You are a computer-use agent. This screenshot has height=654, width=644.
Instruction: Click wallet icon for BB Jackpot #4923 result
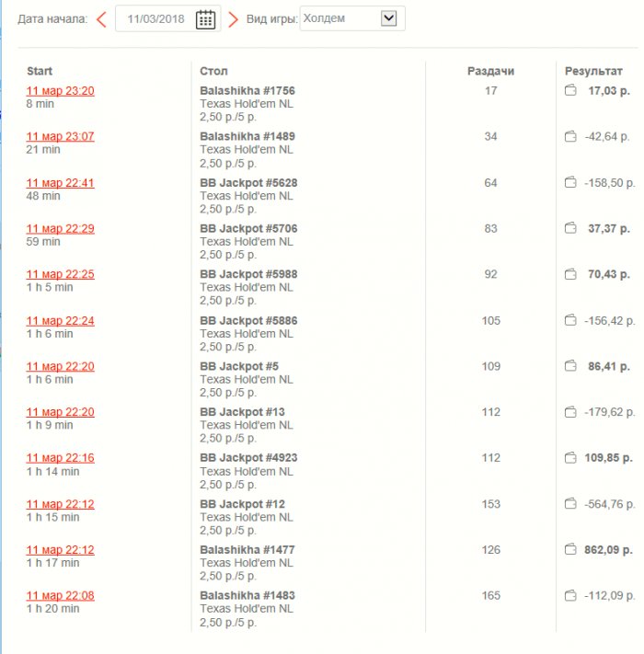click(570, 458)
